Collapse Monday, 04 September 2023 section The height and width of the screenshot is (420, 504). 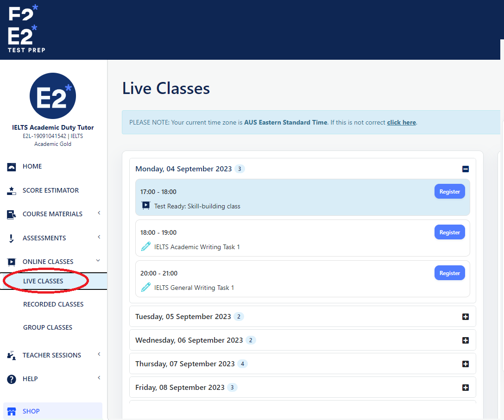click(465, 169)
